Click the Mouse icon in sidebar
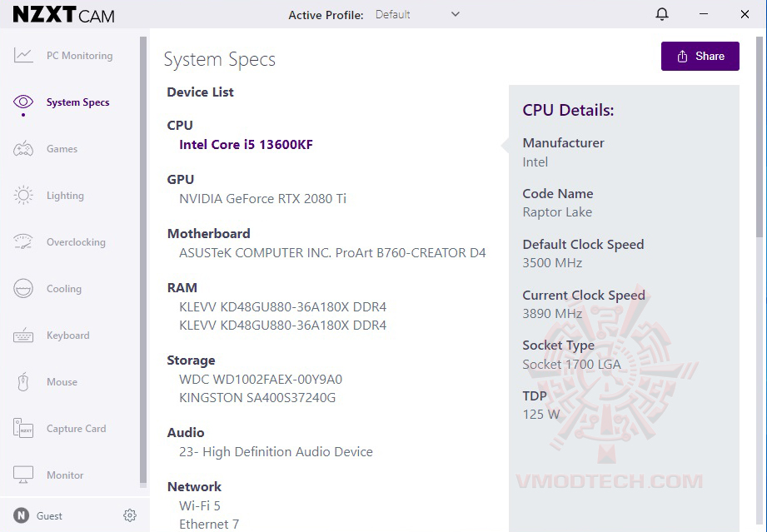767x532 pixels. pos(23,382)
